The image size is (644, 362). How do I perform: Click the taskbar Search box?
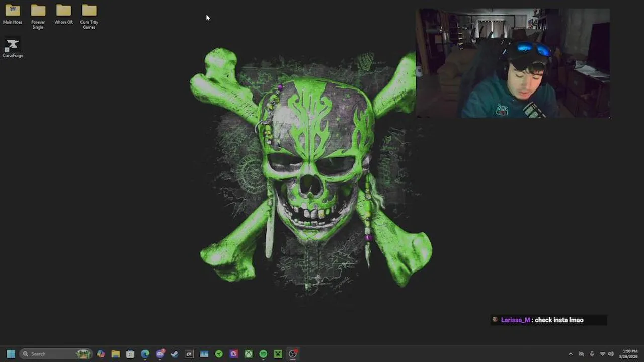[x=56, y=354]
